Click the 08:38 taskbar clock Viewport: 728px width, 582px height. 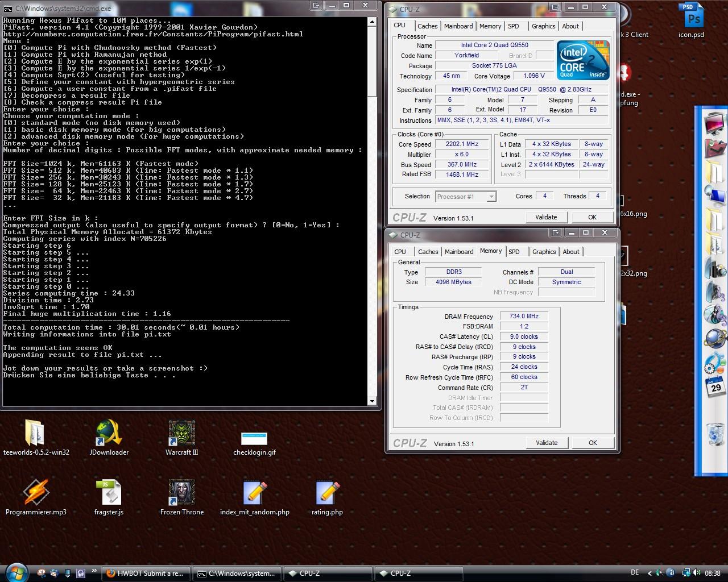click(x=712, y=573)
